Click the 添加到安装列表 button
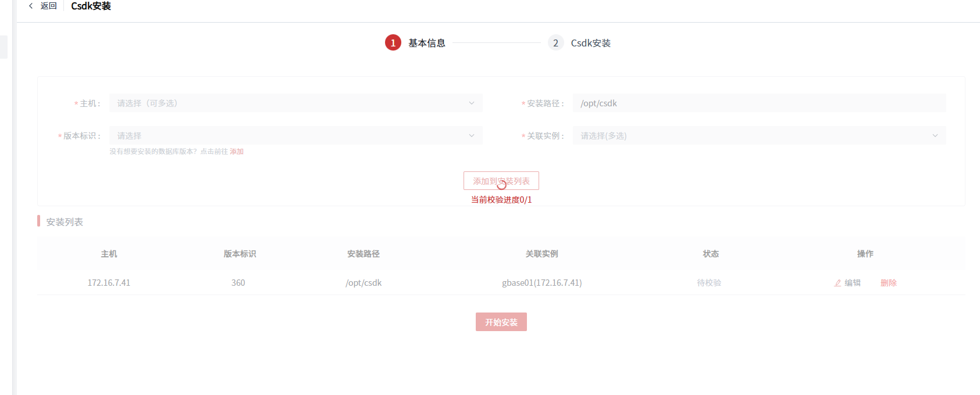The image size is (980, 395). tap(501, 181)
